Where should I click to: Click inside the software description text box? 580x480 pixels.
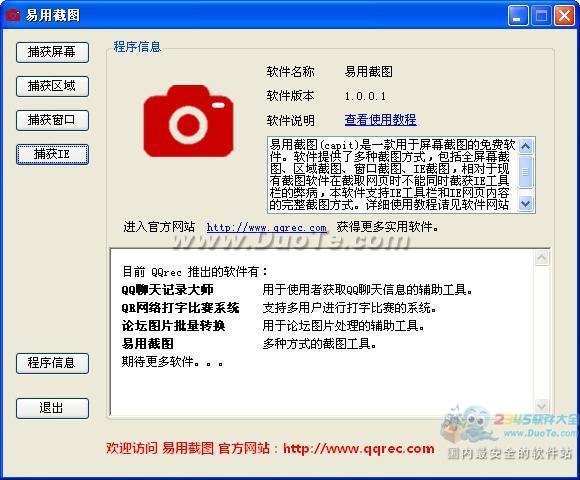point(393,175)
